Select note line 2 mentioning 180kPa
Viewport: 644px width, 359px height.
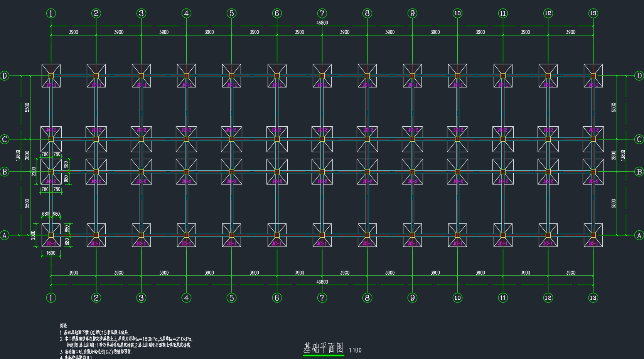click(x=126, y=339)
